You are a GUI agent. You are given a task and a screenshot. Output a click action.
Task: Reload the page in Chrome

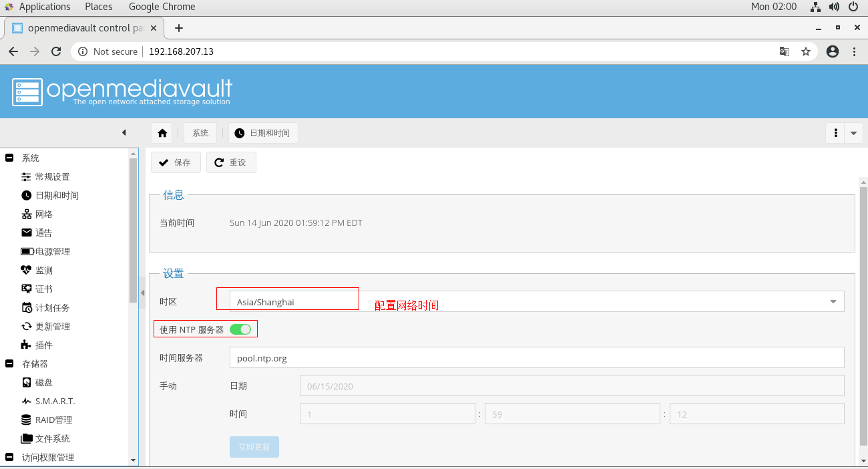click(56, 51)
